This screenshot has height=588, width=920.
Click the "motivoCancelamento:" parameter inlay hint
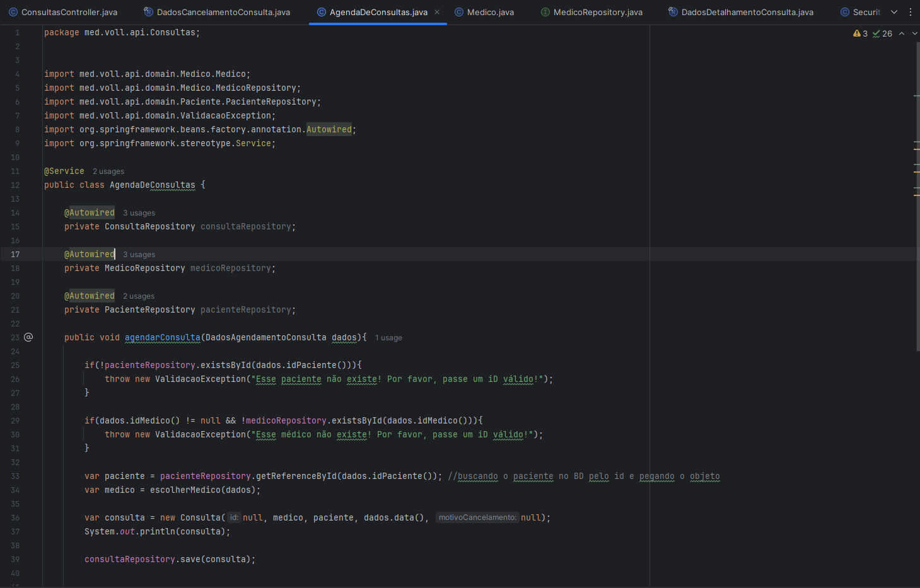[477, 517]
